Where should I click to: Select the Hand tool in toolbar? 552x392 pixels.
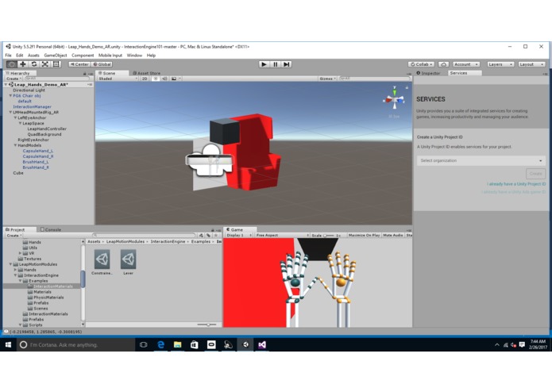pyautogui.click(x=12, y=64)
